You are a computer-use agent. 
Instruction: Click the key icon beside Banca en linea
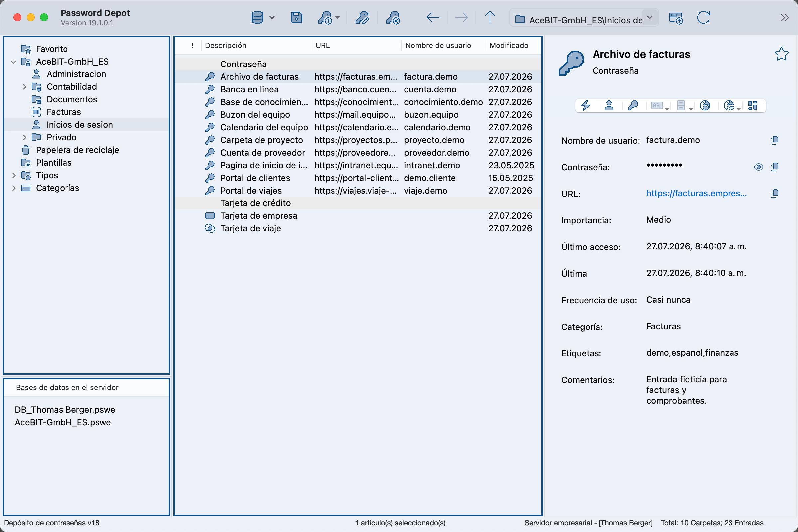210,89
